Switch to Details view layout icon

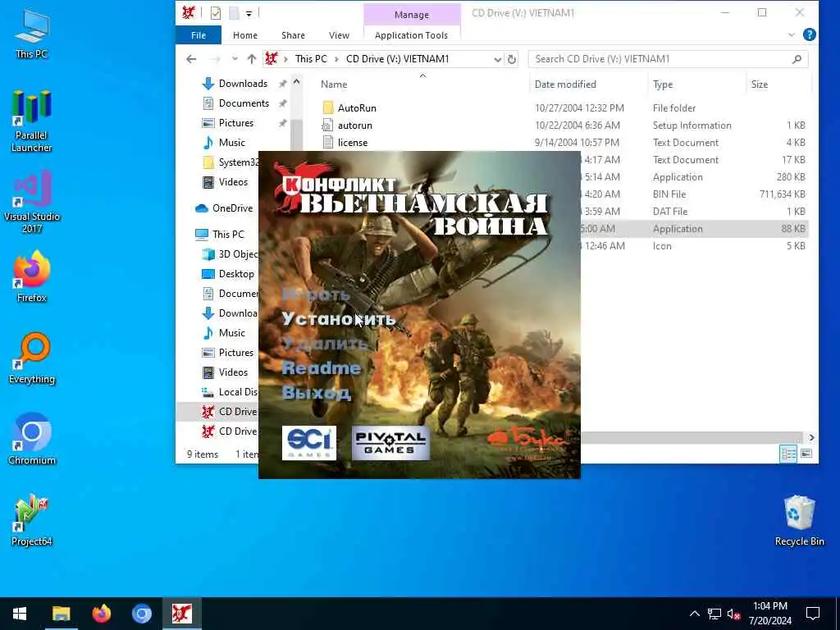(788, 454)
